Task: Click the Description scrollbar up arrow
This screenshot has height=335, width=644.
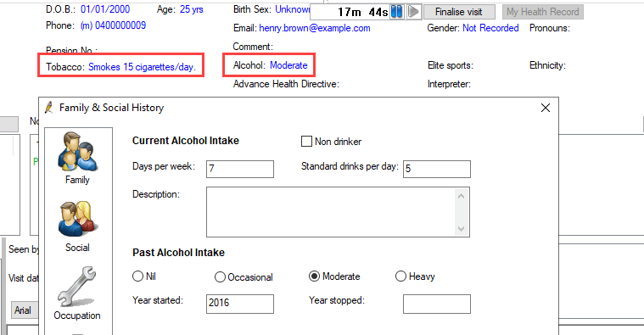Action: pyautogui.click(x=462, y=196)
